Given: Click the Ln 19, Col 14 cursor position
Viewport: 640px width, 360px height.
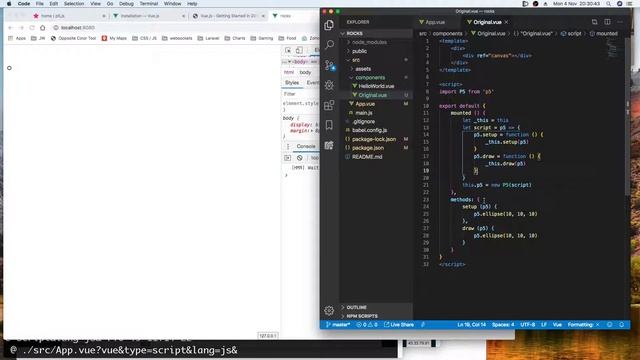Looking at the screenshot, I should click(x=471, y=325).
